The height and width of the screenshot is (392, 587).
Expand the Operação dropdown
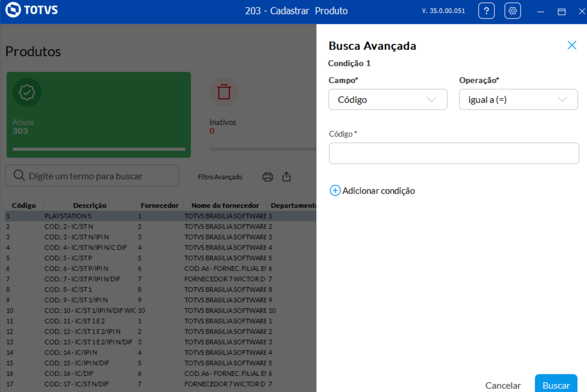pos(518,100)
